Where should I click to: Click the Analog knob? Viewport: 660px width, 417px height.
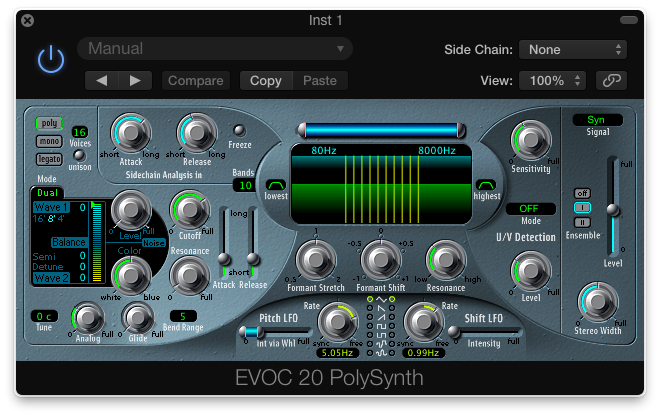[x=88, y=318]
